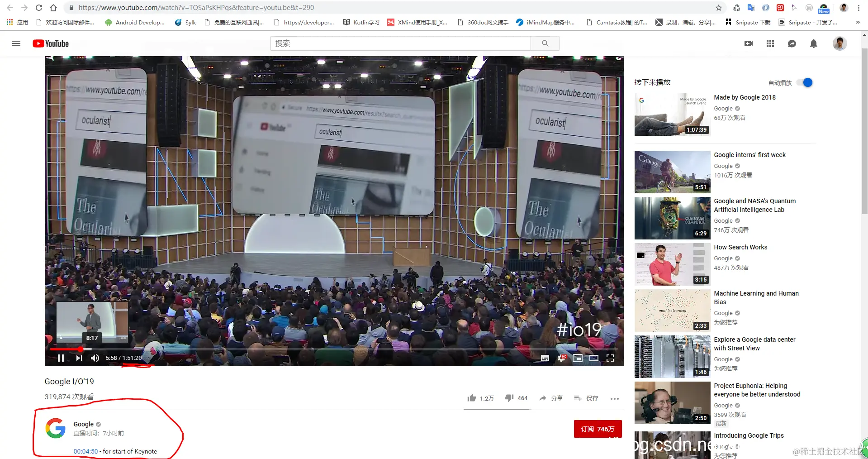Screen dimensions: 868x459
Task: Switch to theater mode
Action: 594,358
